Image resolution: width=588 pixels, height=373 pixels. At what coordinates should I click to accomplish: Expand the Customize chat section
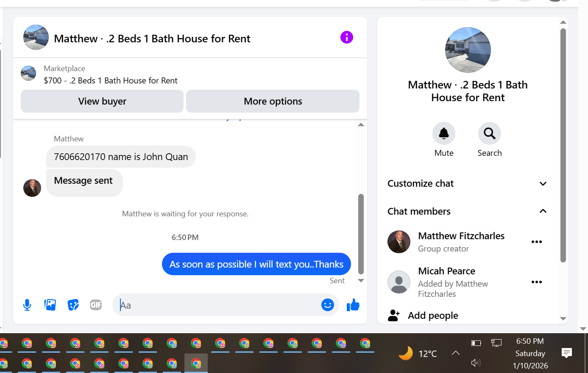(x=468, y=184)
